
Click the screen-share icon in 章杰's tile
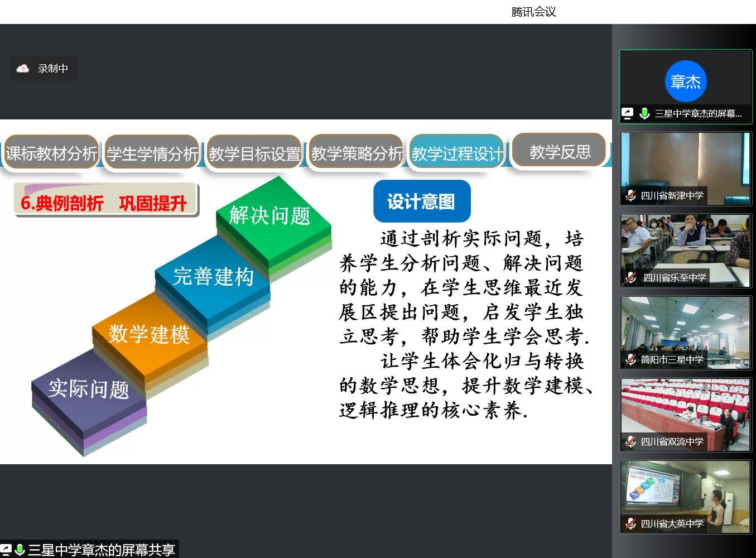[x=628, y=113]
